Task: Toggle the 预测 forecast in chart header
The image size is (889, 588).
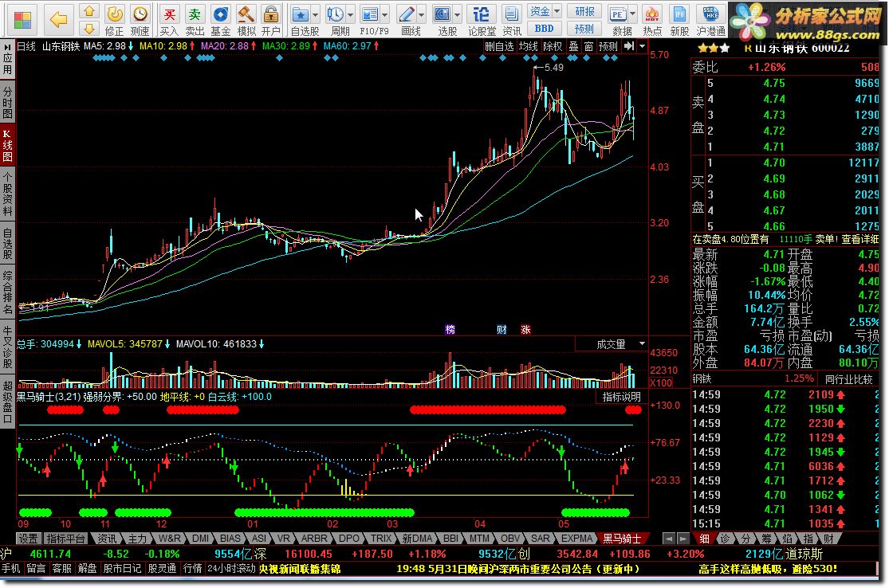Action: pyautogui.click(x=608, y=46)
